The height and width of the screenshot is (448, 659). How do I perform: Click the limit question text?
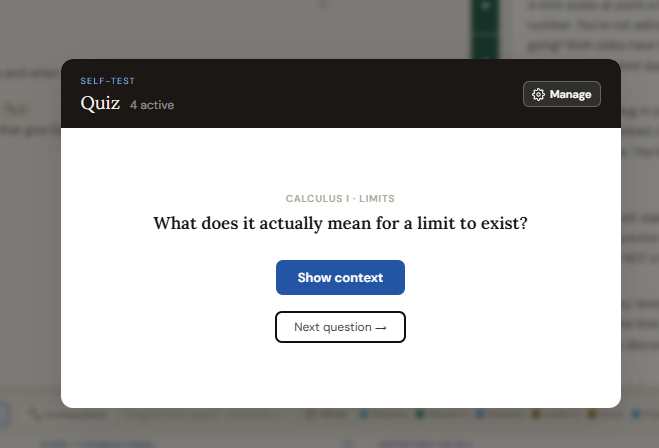(340, 223)
